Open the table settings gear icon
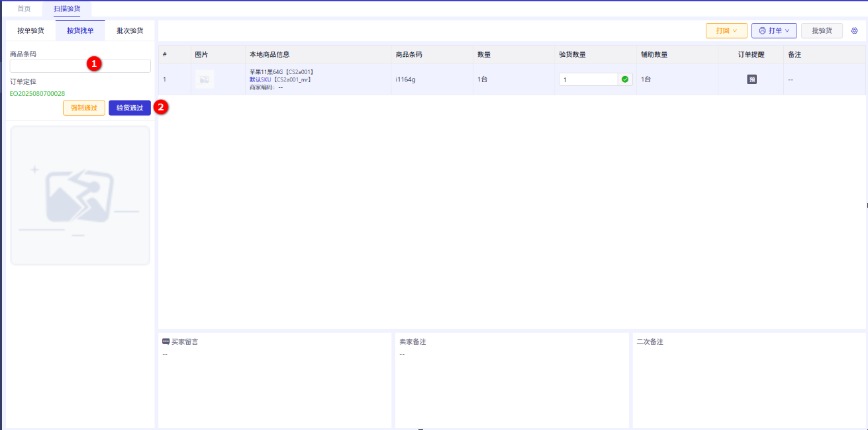Screen dimensions: 868x430 tap(854, 30)
